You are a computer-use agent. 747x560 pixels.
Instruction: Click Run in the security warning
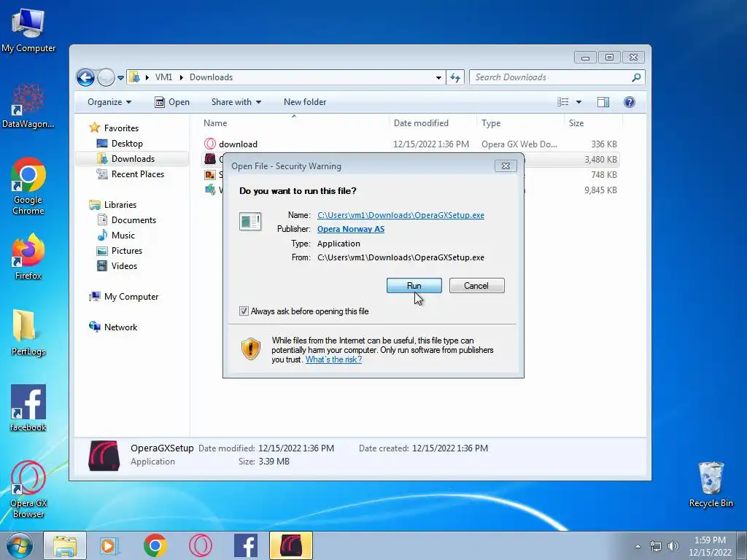(x=414, y=286)
